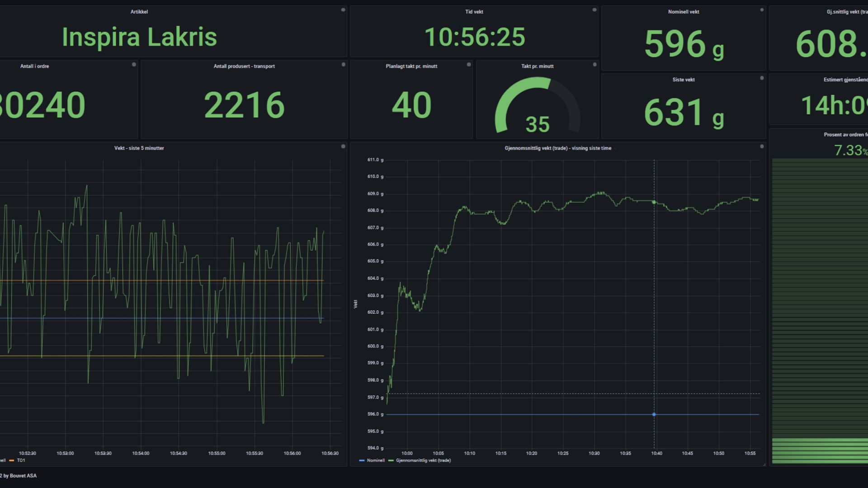Open the Artikkel panel title menu
Image resolution: width=868 pixels, height=488 pixels.
click(x=139, y=12)
